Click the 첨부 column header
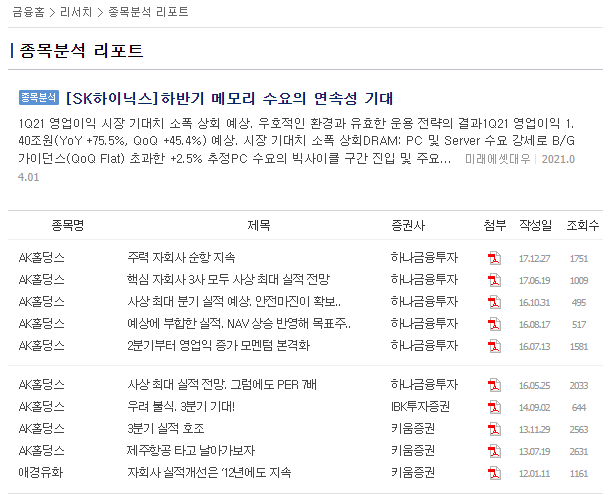The image size is (611, 500). point(495,225)
